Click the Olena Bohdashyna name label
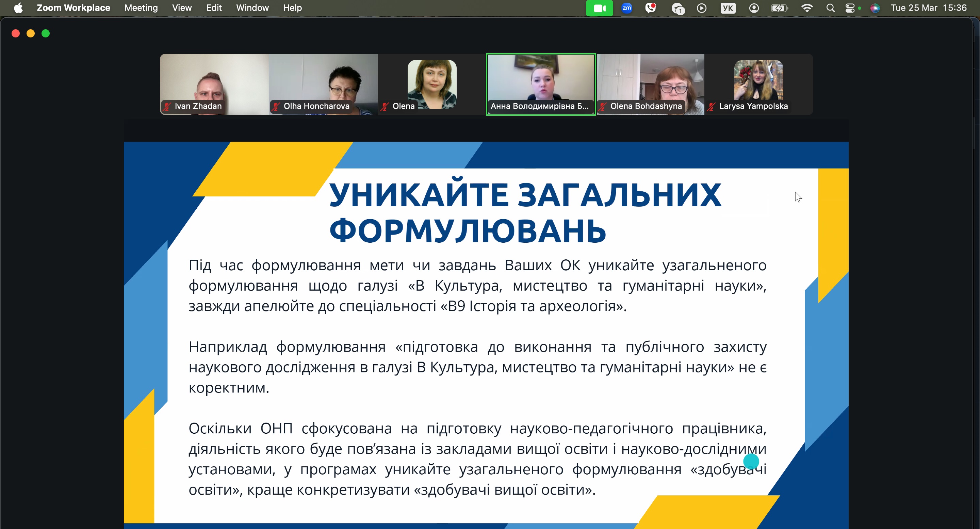The height and width of the screenshot is (529, 980). click(646, 106)
